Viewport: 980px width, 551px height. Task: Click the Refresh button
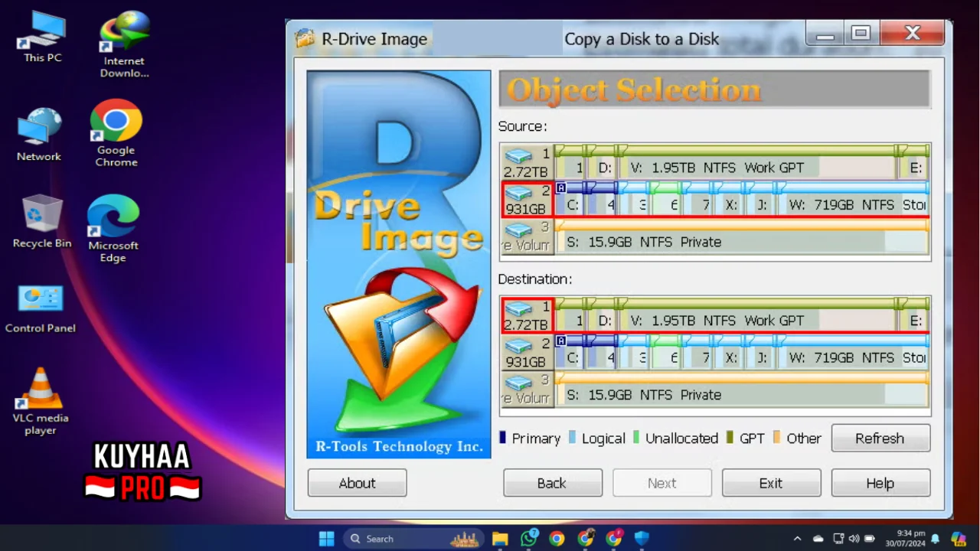click(880, 439)
